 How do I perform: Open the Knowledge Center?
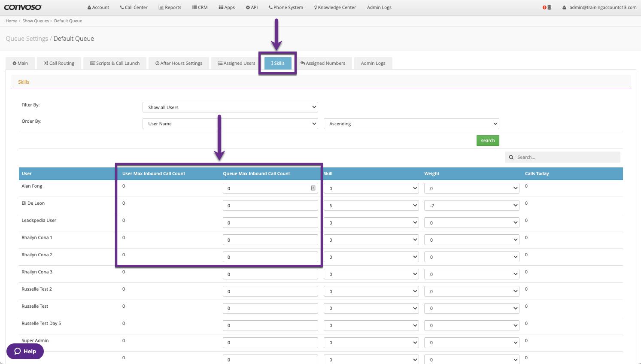[x=335, y=7]
